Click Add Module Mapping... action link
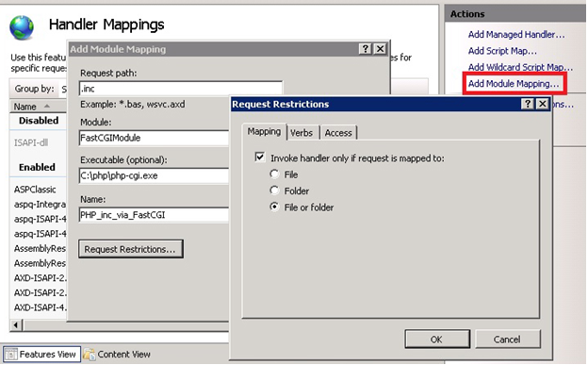Viewport: 588px width, 365px height. pos(514,83)
